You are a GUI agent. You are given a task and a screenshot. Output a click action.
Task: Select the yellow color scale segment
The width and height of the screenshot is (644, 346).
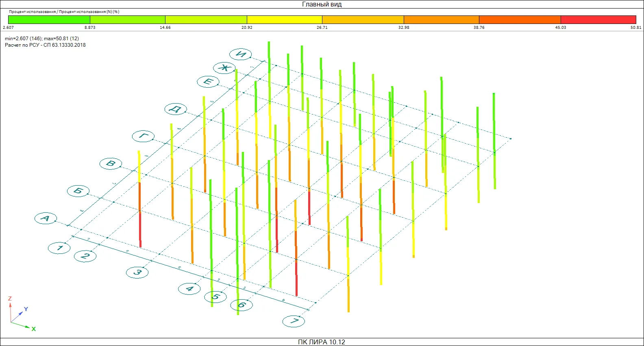[285, 19]
